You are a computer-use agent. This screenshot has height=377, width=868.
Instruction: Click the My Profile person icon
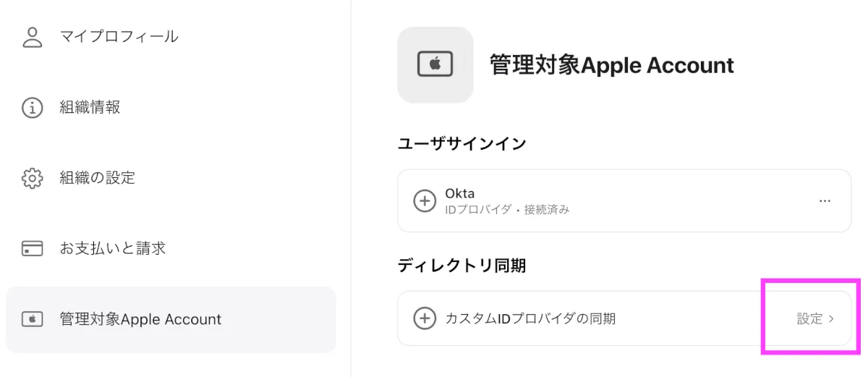(x=32, y=37)
